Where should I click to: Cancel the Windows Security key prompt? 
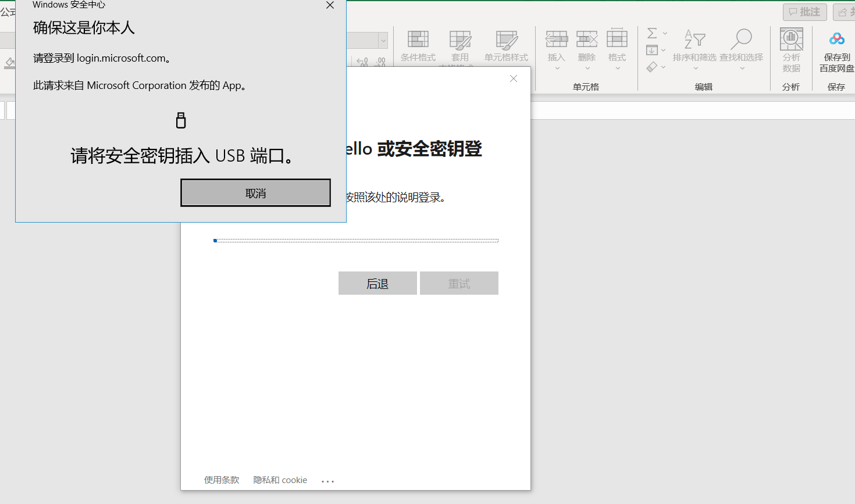[255, 193]
